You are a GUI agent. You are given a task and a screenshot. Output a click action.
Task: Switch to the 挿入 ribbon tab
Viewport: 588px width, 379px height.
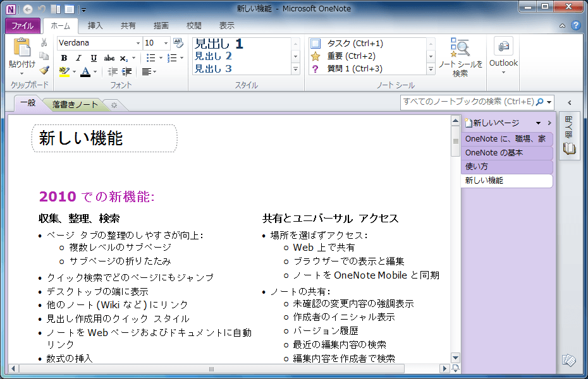95,26
